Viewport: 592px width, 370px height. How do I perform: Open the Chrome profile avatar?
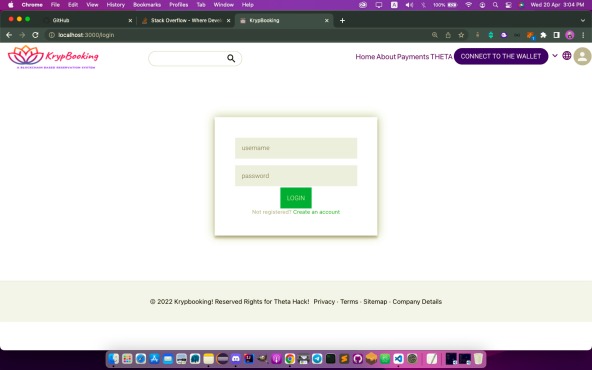coord(570,35)
